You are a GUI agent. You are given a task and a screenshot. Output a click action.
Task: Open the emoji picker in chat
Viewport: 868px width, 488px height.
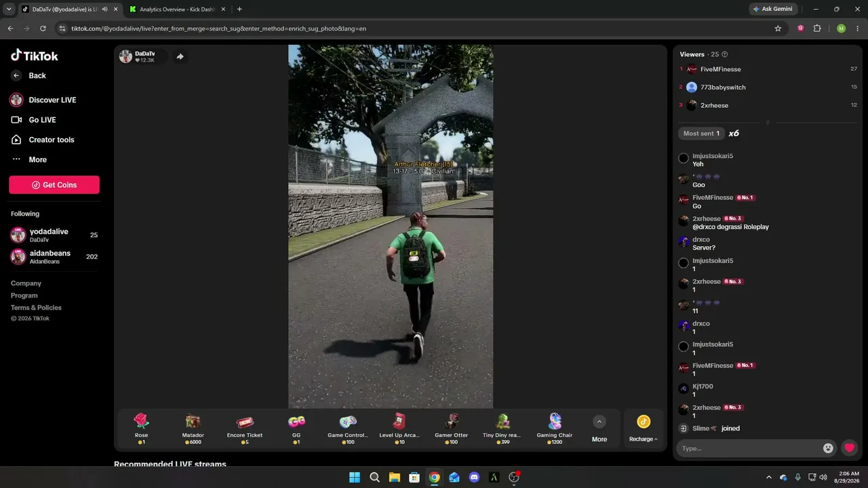[828, 448]
